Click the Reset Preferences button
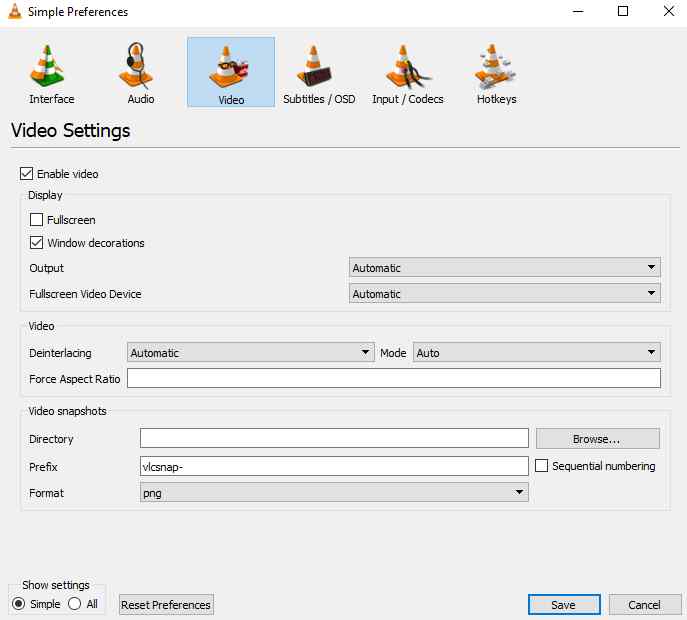Image resolution: width=687 pixels, height=620 pixels. tap(166, 605)
